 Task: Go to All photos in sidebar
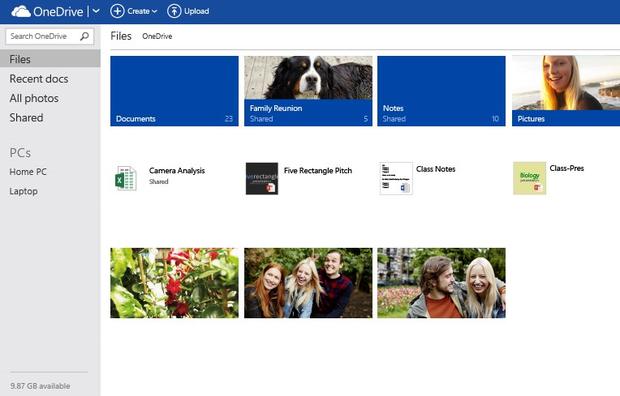(34, 98)
